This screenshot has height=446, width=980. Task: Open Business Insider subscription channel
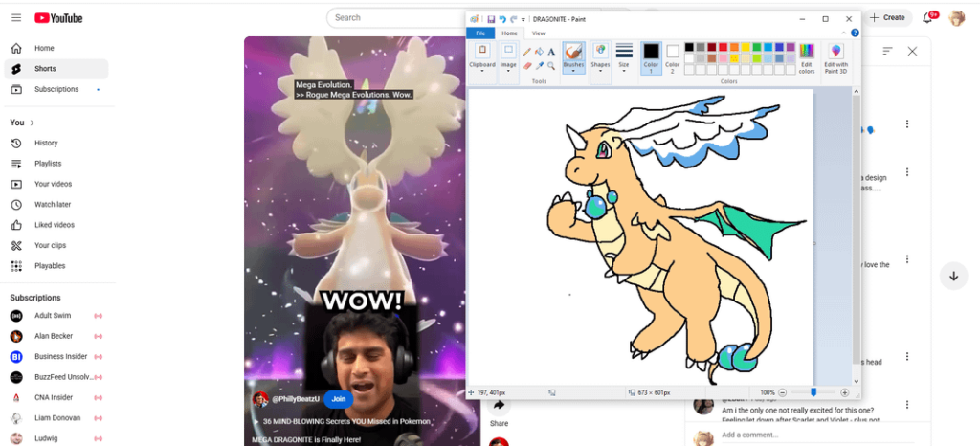(x=56, y=357)
